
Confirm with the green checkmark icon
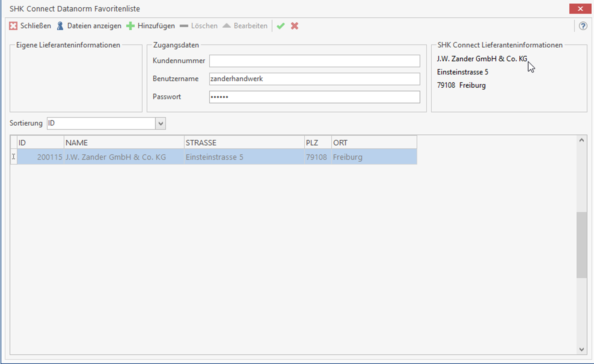pyautogui.click(x=281, y=26)
